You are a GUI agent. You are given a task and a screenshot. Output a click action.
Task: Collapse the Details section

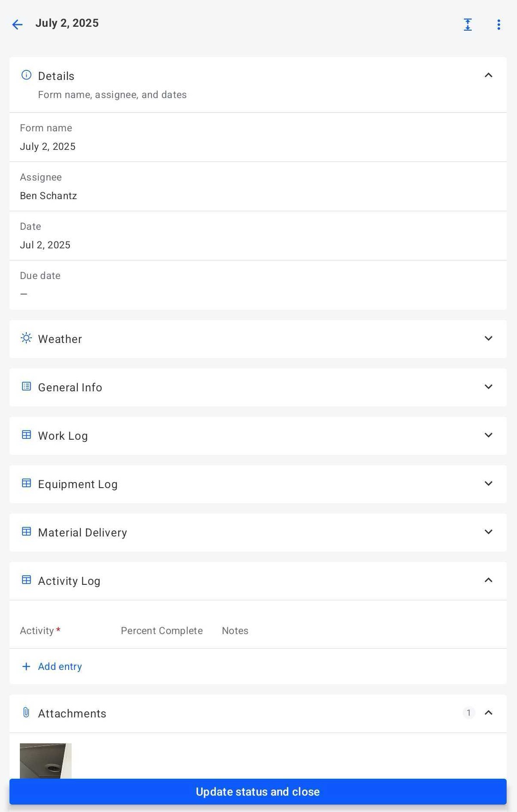click(488, 75)
